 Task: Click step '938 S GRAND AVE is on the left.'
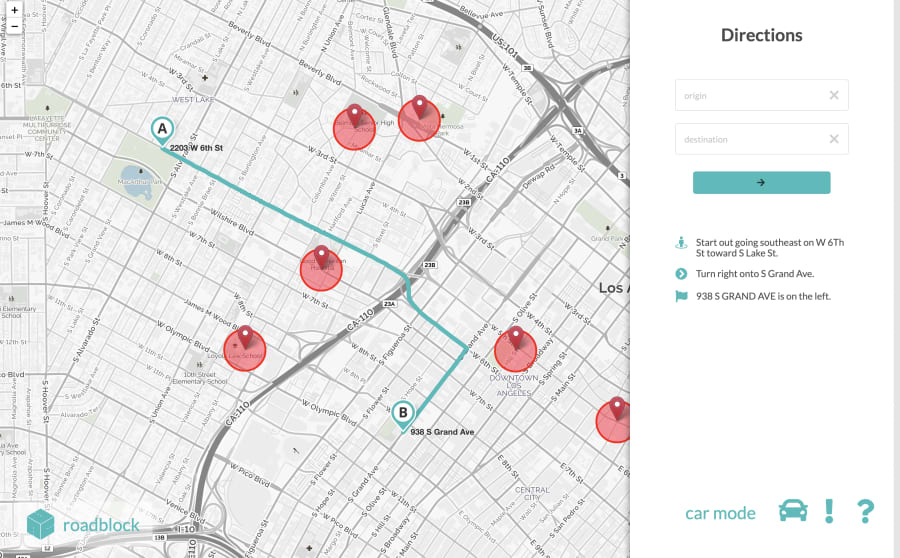coord(763,296)
